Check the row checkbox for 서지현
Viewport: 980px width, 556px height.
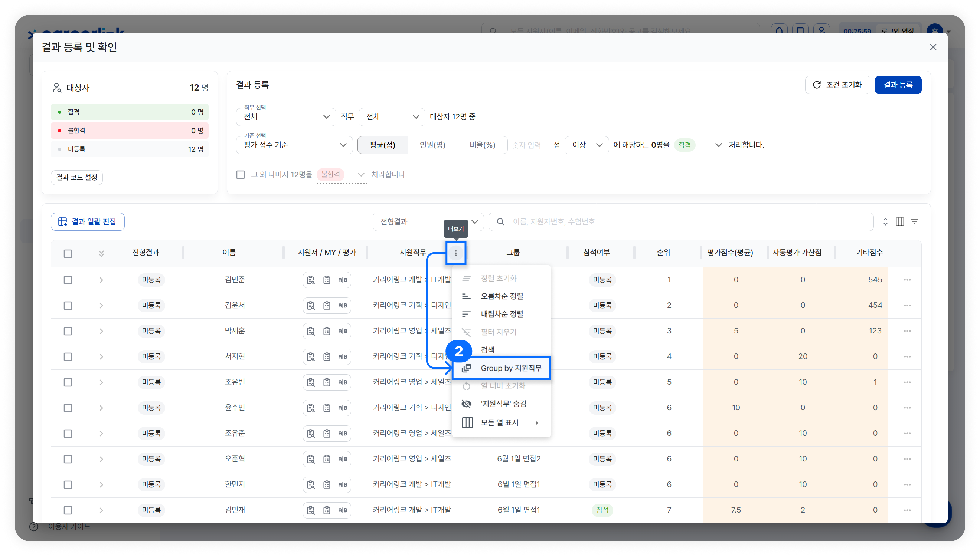[68, 357]
